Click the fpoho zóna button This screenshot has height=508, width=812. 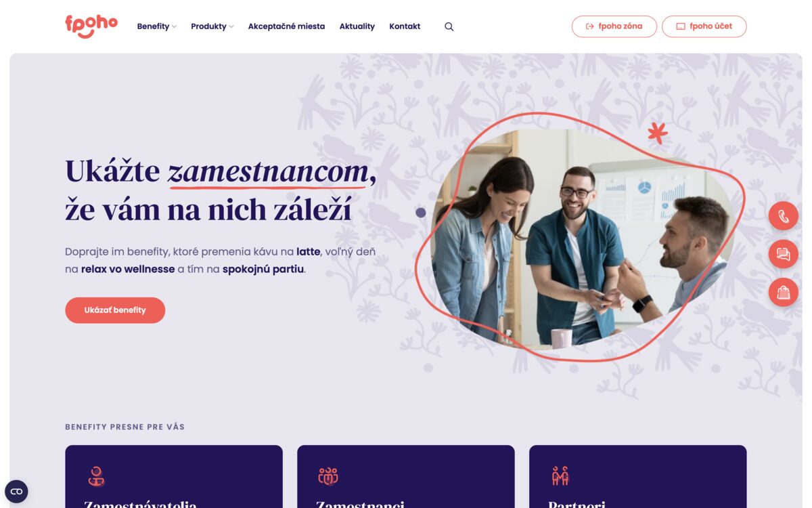click(614, 26)
